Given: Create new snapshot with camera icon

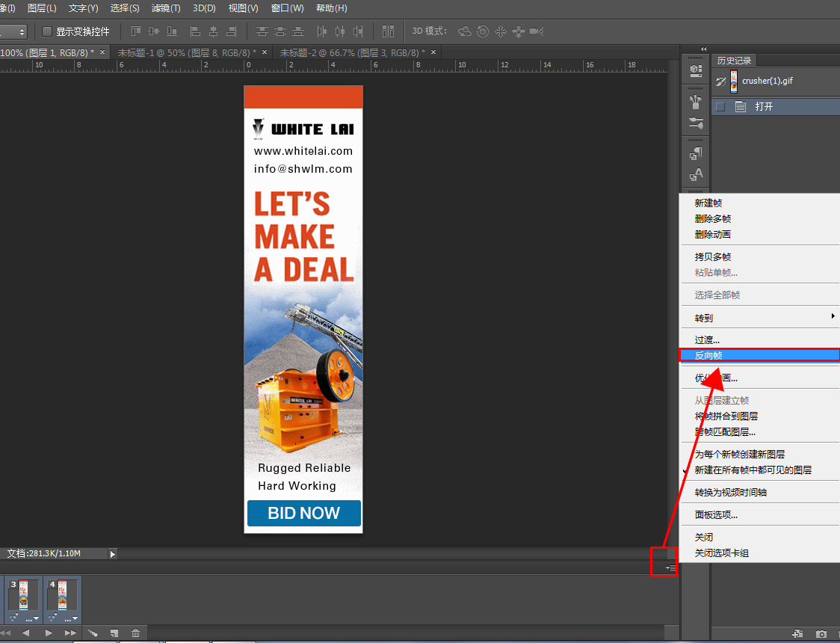Looking at the screenshot, I should pyautogui.click(x=821, y=634).
